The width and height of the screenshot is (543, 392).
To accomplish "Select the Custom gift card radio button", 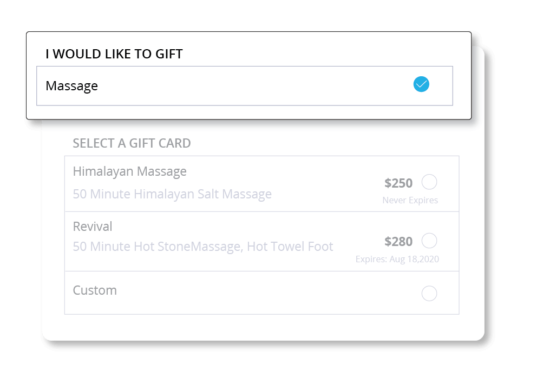I will click(429, 293).
